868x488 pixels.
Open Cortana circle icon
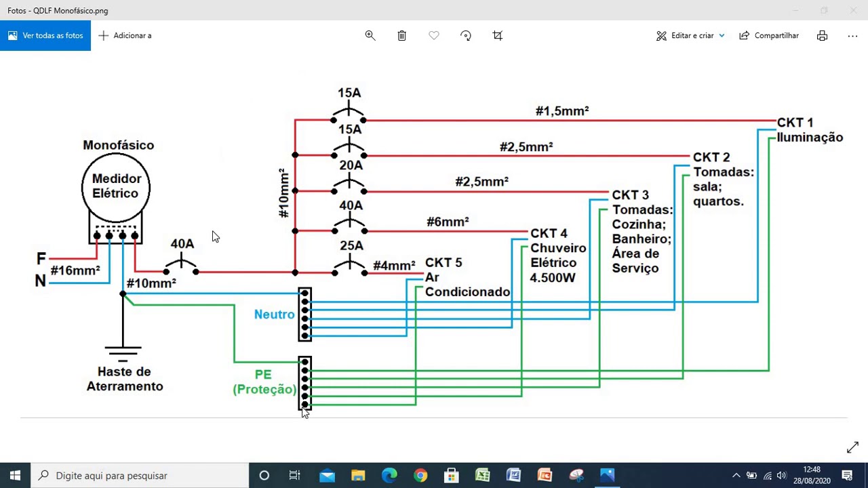(x=264, y=475)
